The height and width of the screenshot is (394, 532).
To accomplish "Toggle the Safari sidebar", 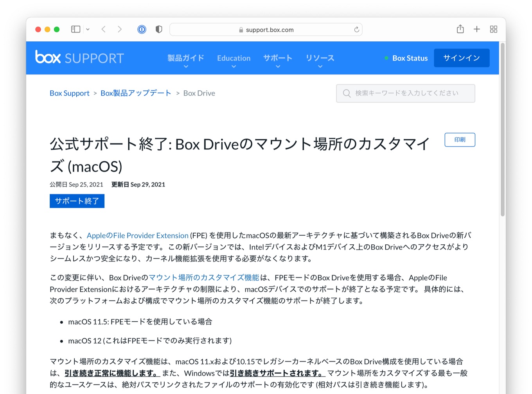I will tap(75, 29).
